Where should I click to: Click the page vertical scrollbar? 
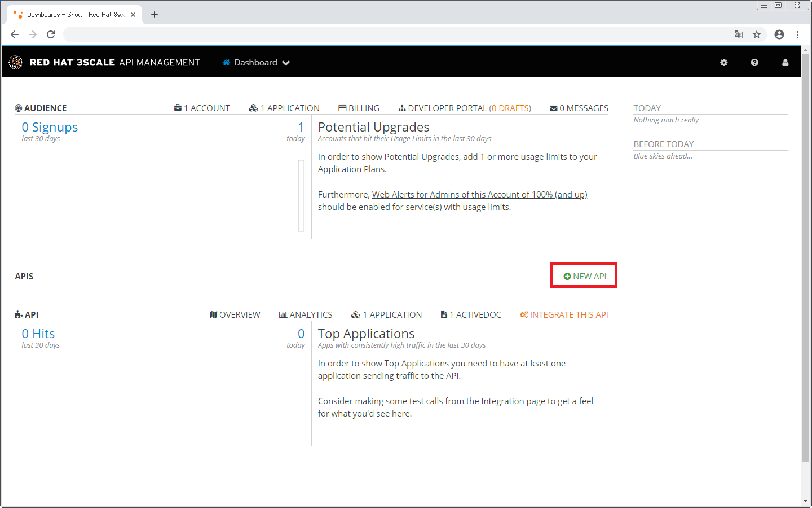coord(805,258)
